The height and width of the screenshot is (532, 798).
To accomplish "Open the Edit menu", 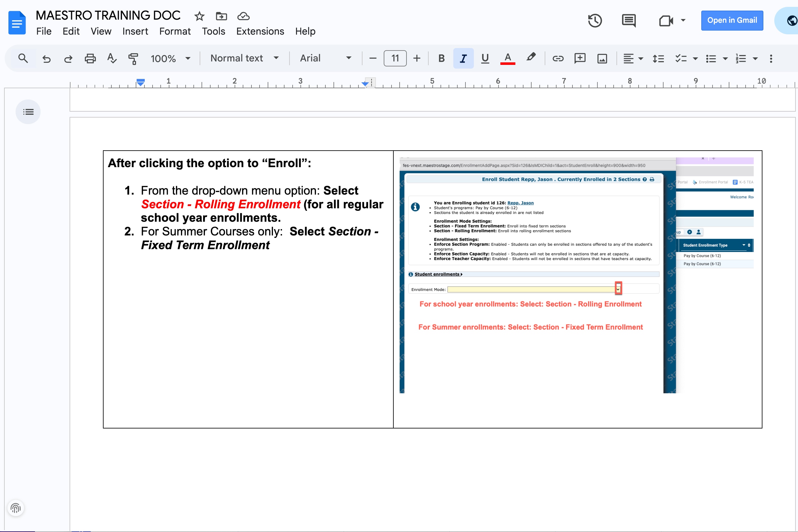I will (x=71, y=31).
